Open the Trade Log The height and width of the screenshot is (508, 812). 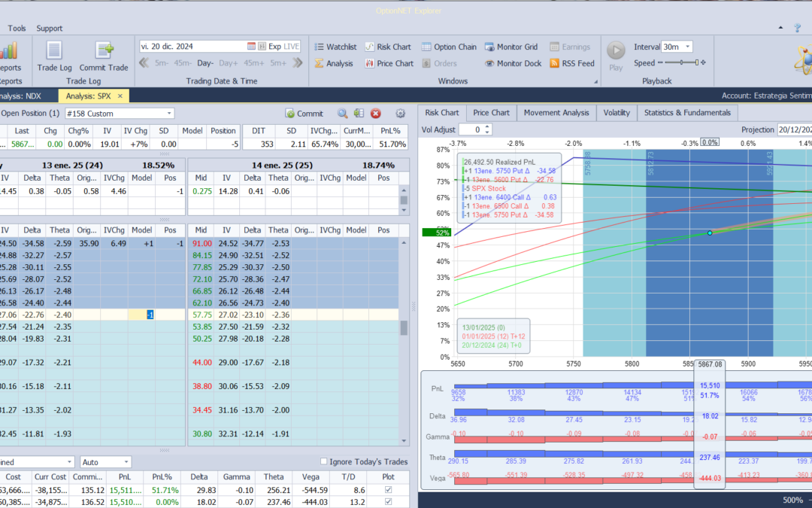pyautogui.click(x=54, y=56)
